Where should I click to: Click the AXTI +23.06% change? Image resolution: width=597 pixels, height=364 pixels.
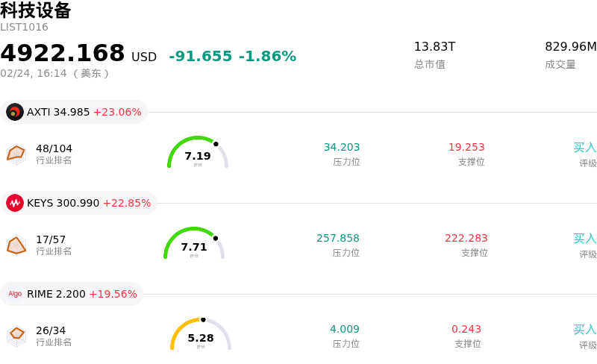[x=117, y=112]
